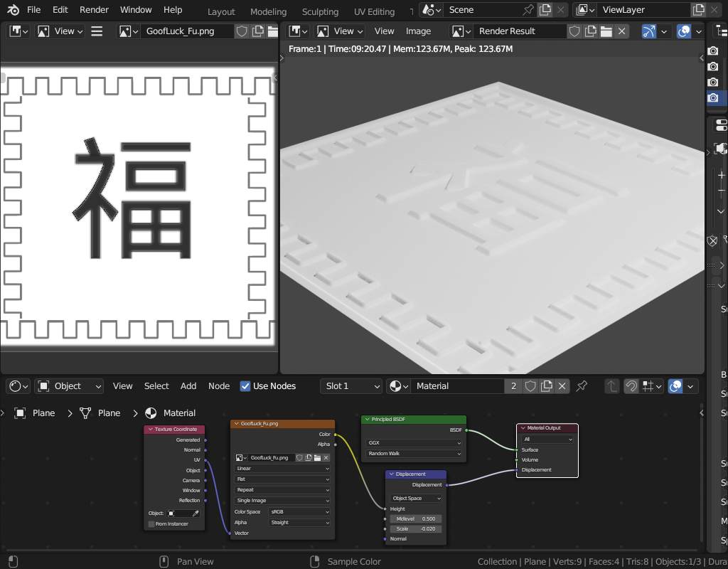
Task: Switch to the Layout workspace tab
Action: click(221, 11)
